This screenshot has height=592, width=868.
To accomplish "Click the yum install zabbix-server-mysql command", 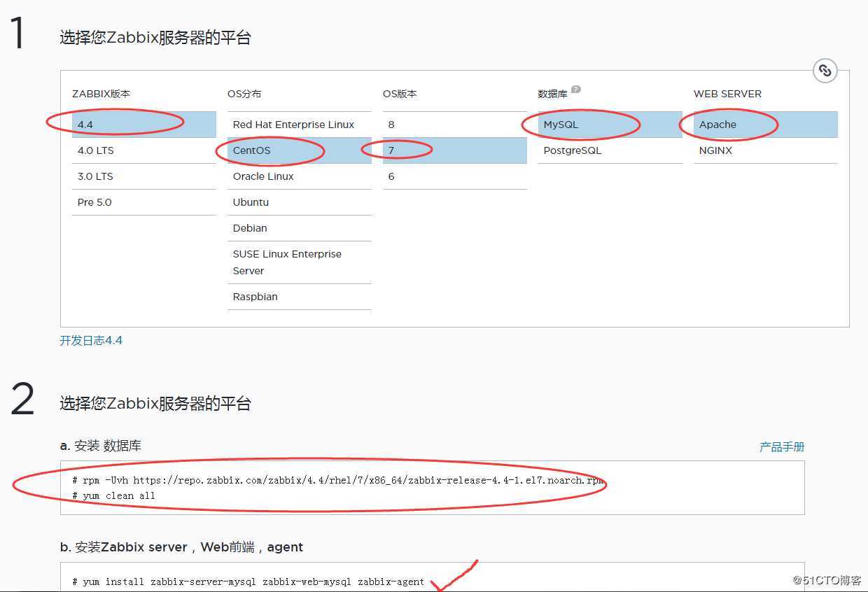I will click(x=248, y=582).
